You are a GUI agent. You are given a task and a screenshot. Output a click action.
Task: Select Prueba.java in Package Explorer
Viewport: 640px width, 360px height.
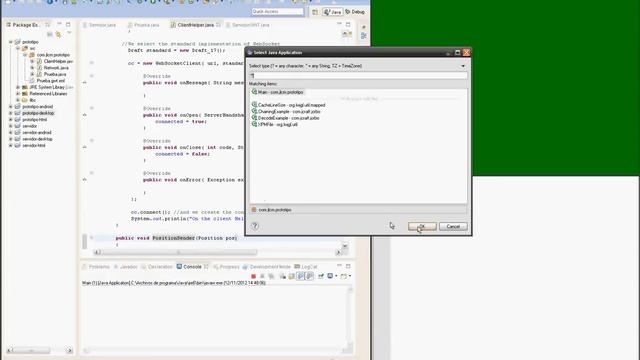(x=51, y=74)
